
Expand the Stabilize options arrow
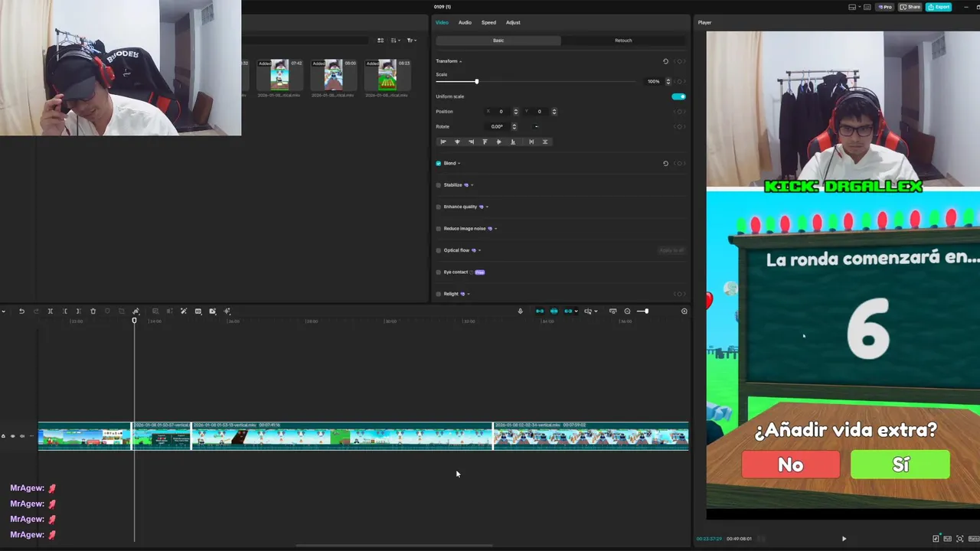click(472, 185)
